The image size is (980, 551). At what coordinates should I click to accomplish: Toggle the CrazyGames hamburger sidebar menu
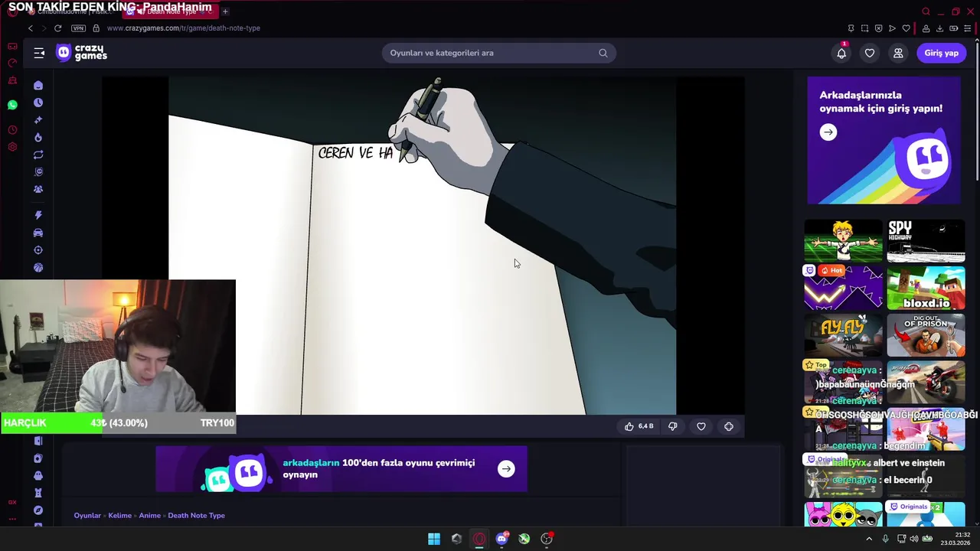pyautogui.click(x=39, y=53)
